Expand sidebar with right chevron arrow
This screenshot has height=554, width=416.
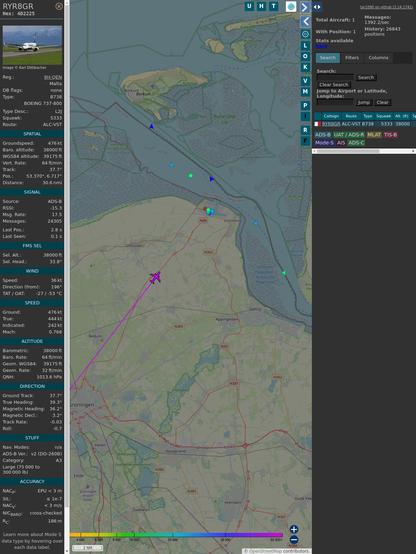click(305, 7)
